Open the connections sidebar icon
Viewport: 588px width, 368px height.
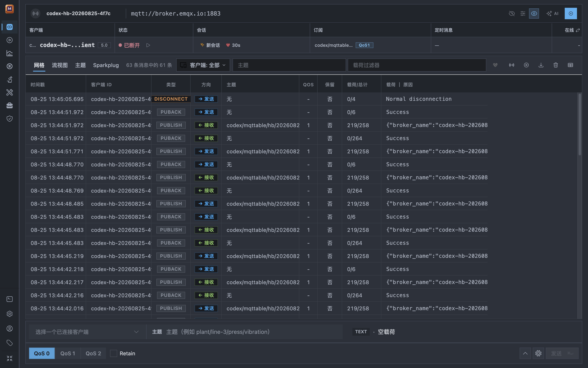9,27
